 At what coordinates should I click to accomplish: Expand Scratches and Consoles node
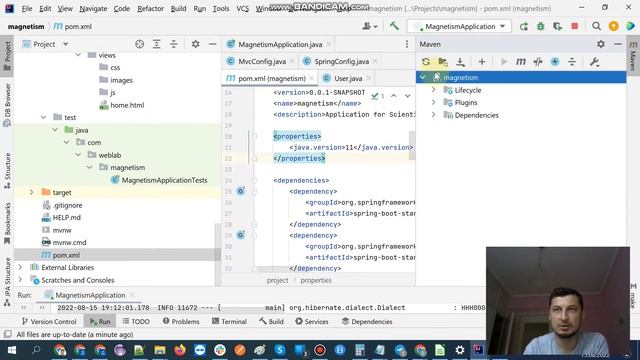(20, 280)
